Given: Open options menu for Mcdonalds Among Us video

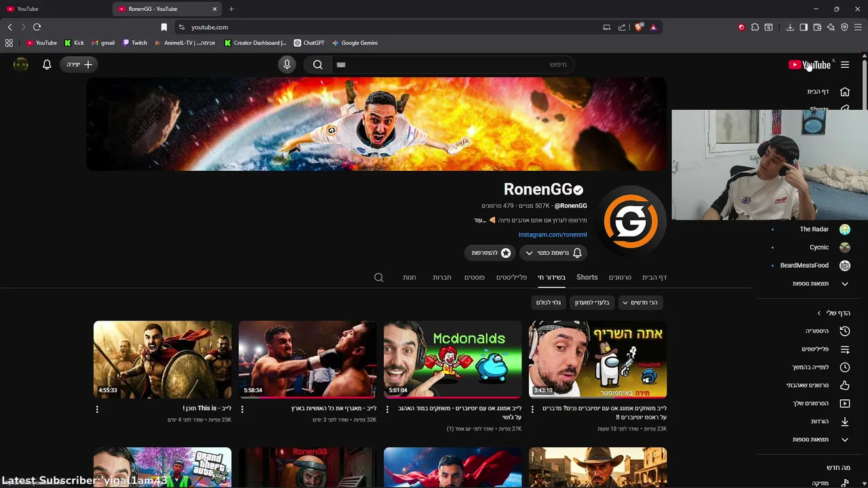Looking at the screenshot, I should pos(387,409).
